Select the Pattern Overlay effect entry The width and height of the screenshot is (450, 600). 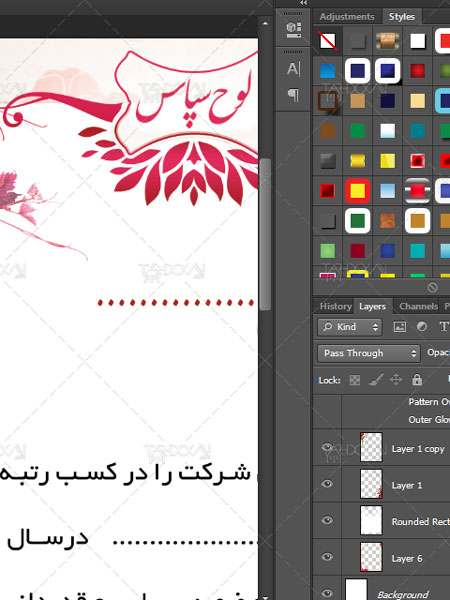(429, 402)
